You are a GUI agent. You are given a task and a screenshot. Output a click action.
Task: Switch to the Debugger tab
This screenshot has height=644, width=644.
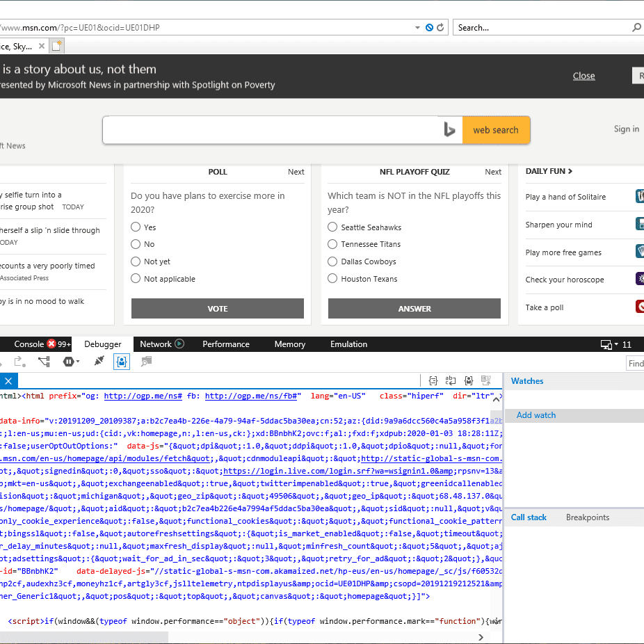[x=103, y=344]
